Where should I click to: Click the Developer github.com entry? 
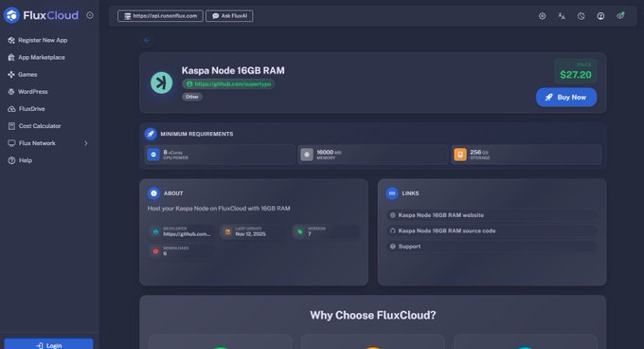[x=181, y=231]
